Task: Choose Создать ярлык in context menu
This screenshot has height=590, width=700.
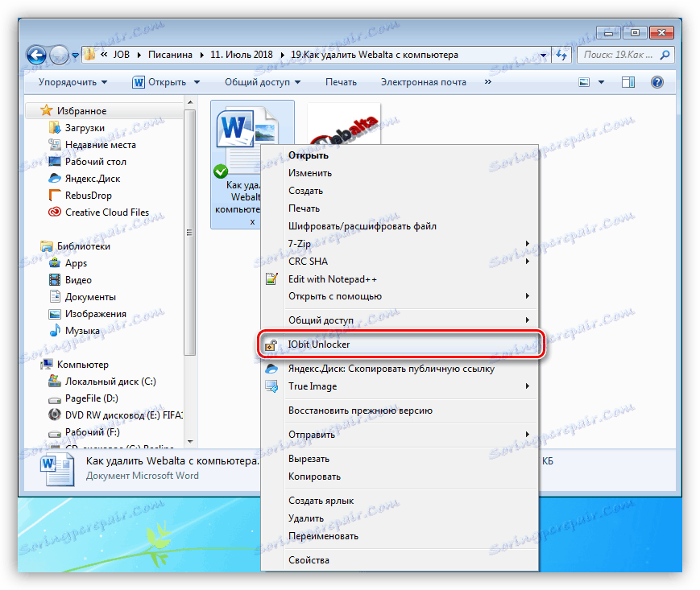Action: [400, 501]
